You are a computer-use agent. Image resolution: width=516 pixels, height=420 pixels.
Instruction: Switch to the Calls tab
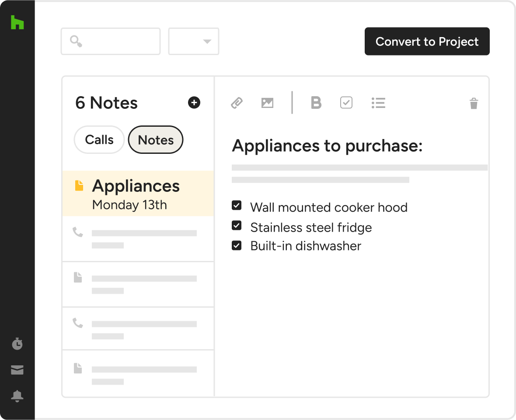[99, 140]
